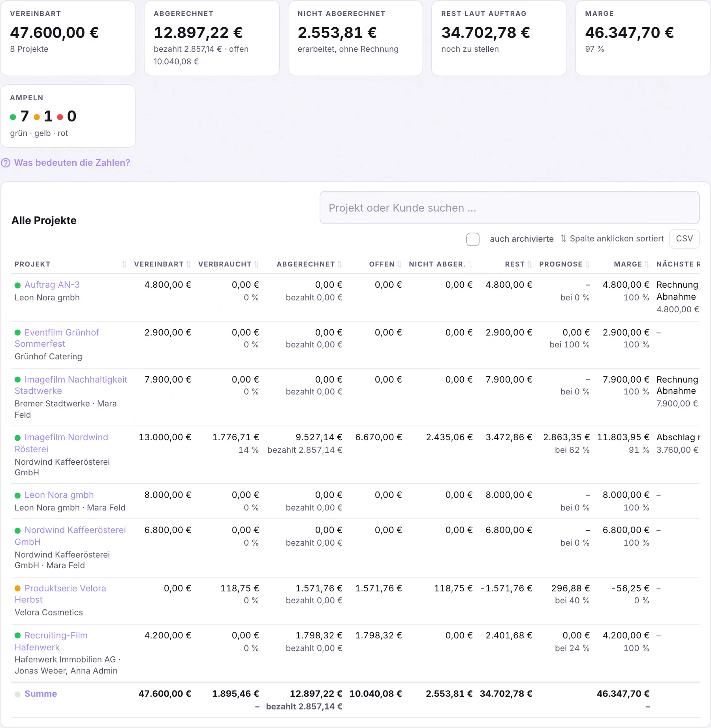Click green dot in the Ampeln card

pos(13,117)
